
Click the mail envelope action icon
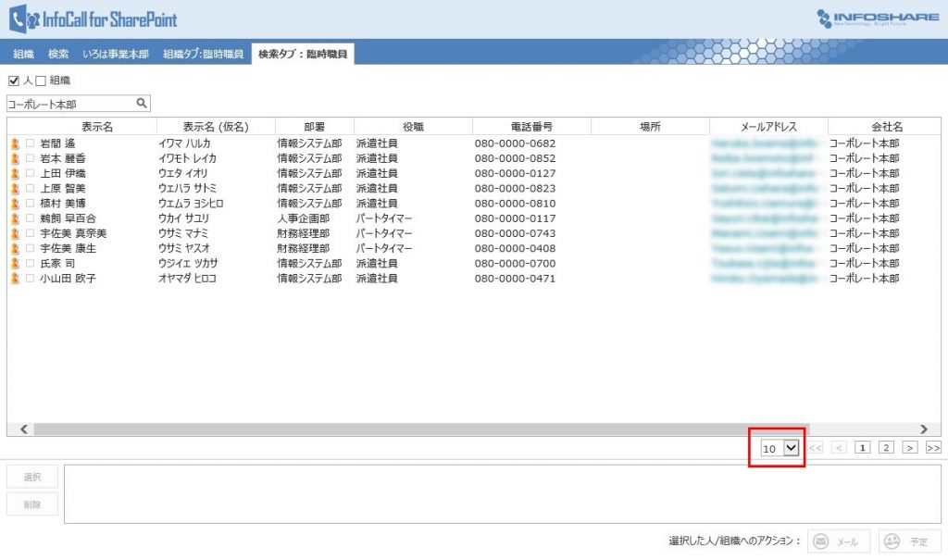(820, 541)
